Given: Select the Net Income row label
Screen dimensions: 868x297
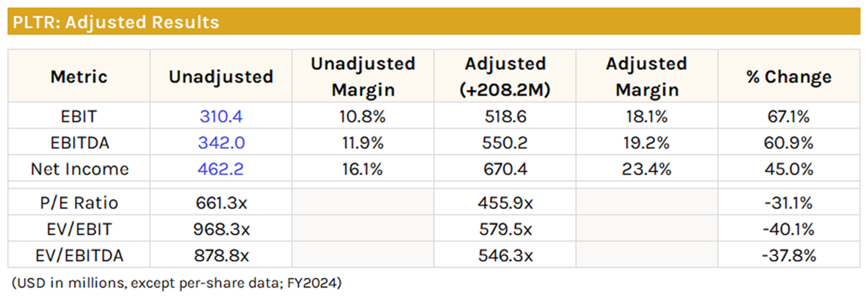Looking at the screenshot, I should pyautogui.click(x=79, y=169).
